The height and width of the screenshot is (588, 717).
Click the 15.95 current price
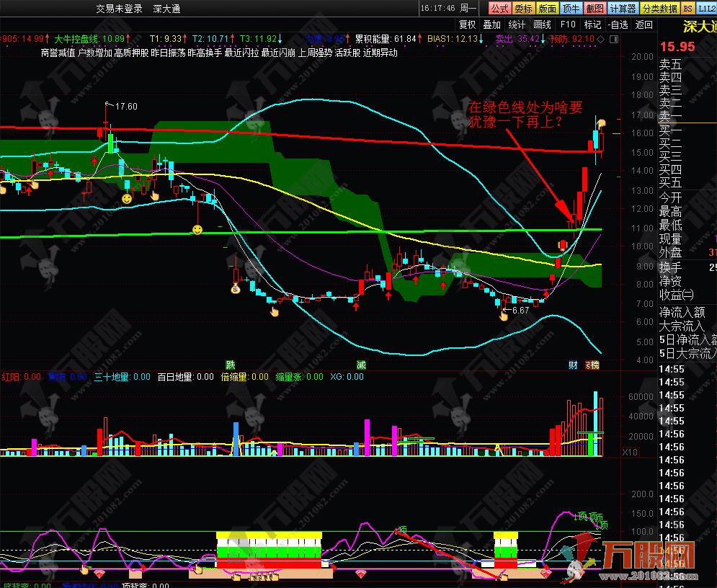[677, 47]
